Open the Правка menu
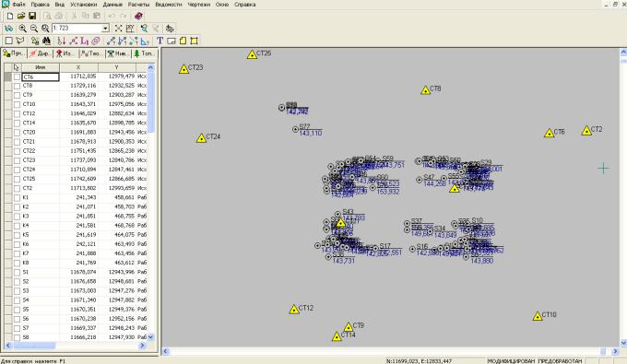The image size is (627, 364). (40, 5)
